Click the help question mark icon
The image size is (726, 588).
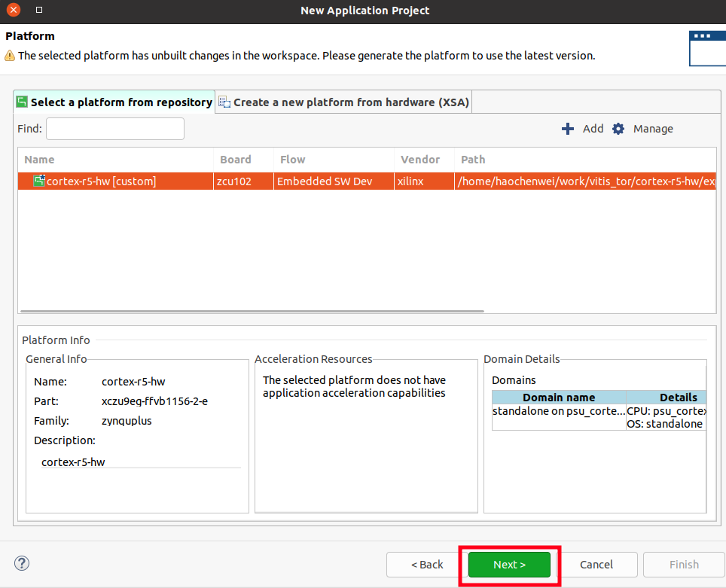[x=22, y=563]
